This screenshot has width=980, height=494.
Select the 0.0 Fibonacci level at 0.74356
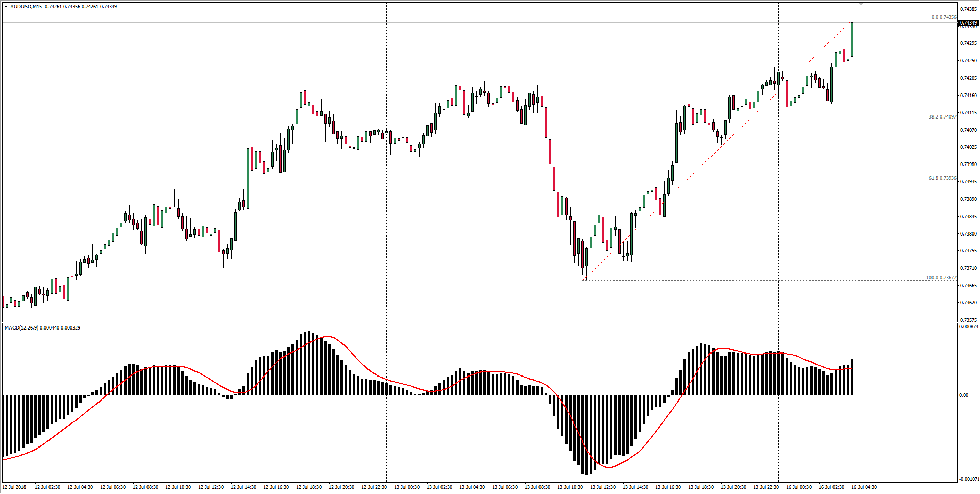pos(943,17)
